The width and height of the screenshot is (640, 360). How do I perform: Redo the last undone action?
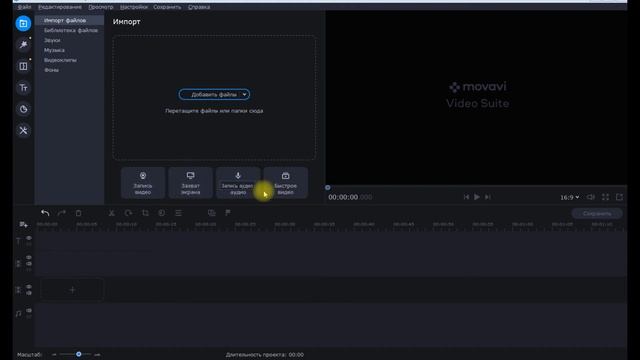62,213
